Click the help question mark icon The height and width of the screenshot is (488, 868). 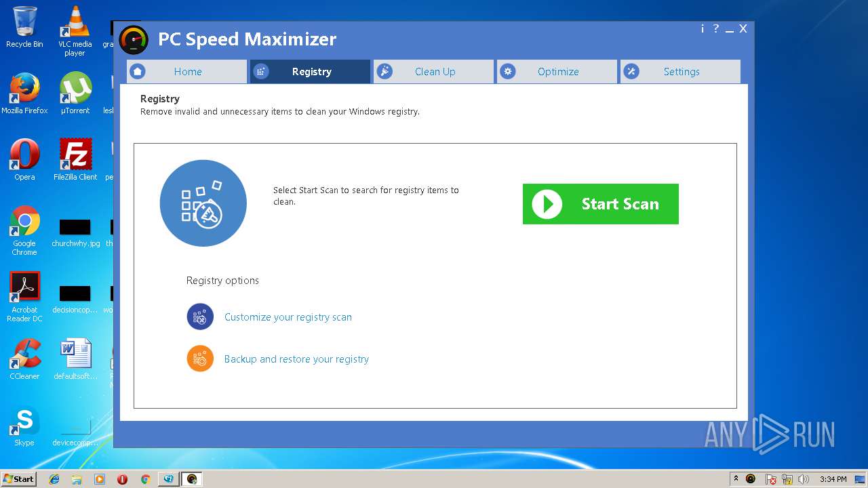click(715, 28)
